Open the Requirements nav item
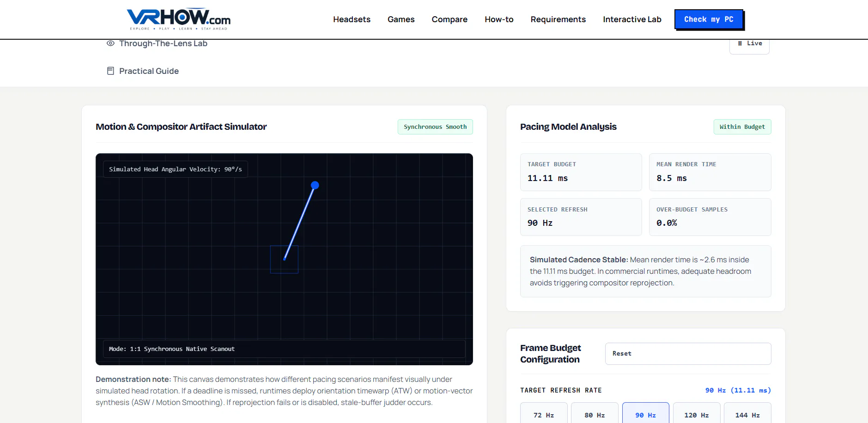Viewport: 868px width, 423px height. [558, 19]
